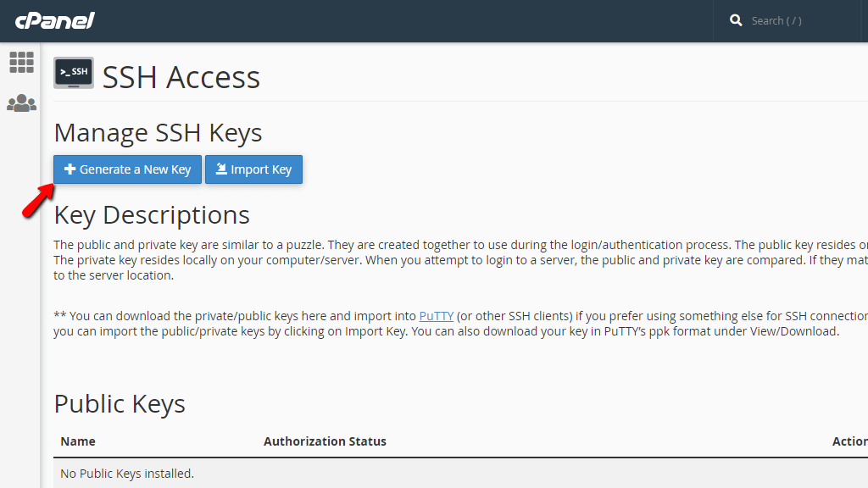Click the search magnifier icon
This screenshot has height=488, width=868.
point(736,20)
